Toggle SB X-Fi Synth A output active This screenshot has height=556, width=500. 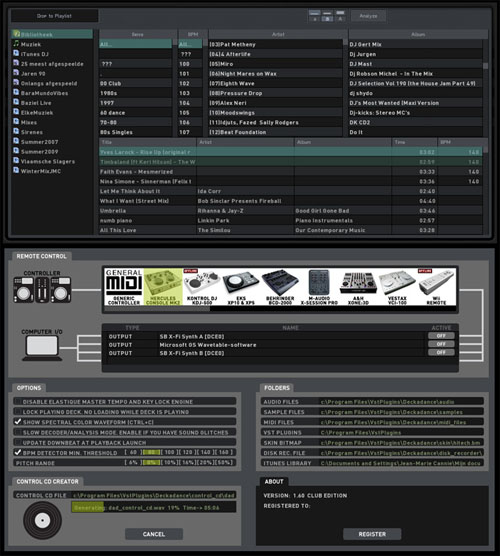pyautogui.click(x=441, y=336)
